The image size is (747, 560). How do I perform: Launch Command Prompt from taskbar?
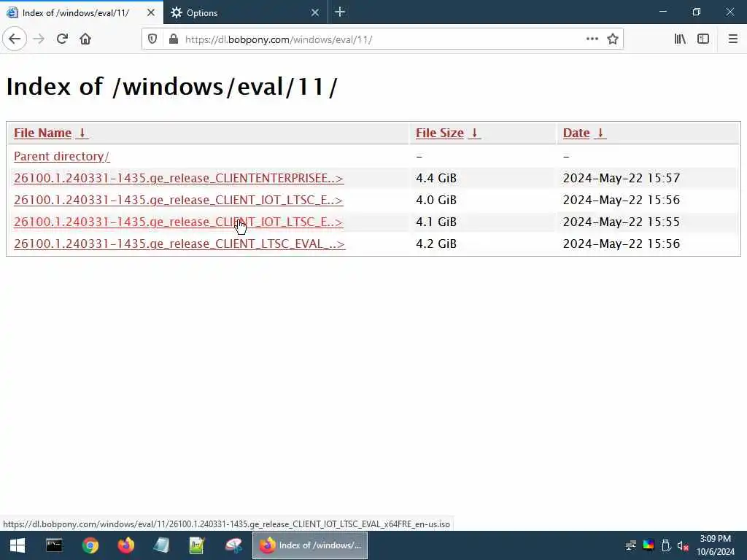click(54, 545)
